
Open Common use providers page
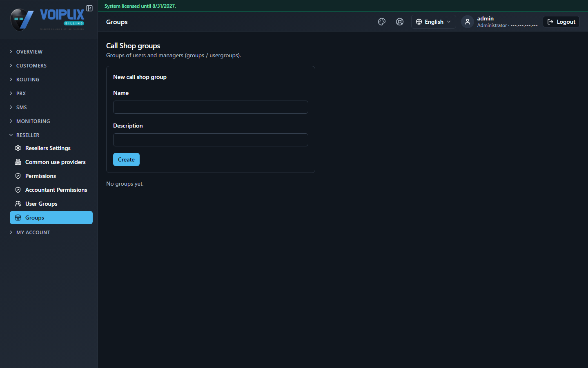click(51, 162)
